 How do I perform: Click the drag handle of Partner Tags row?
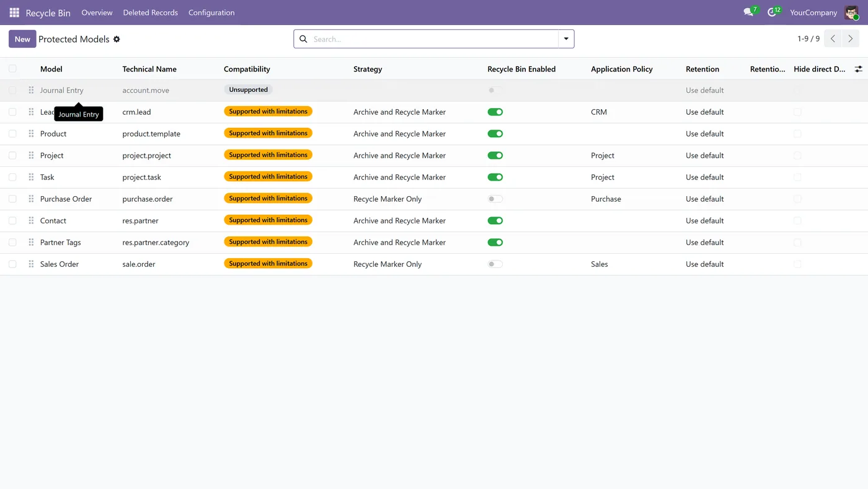31,242
